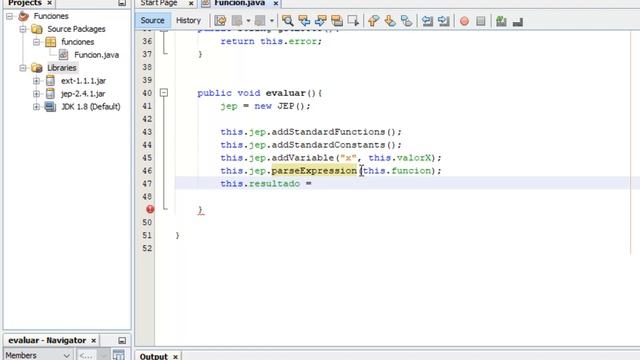Select the Output tab
Image resolution: width=640 pixels, height=360 pixels.
click(x=153, y=356)
